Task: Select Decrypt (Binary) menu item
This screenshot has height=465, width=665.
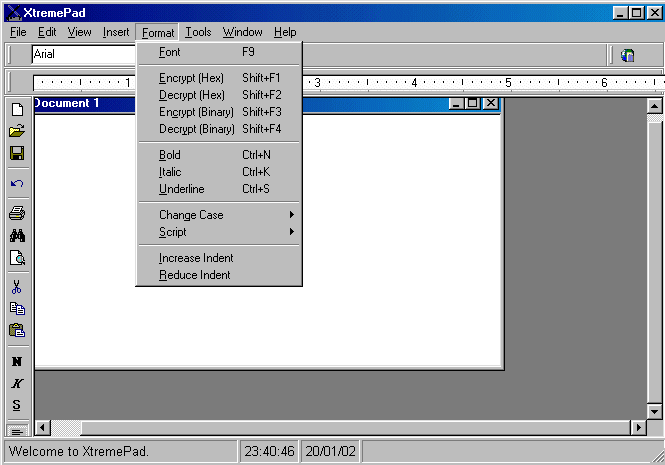Action: click(x=219, y=129)
